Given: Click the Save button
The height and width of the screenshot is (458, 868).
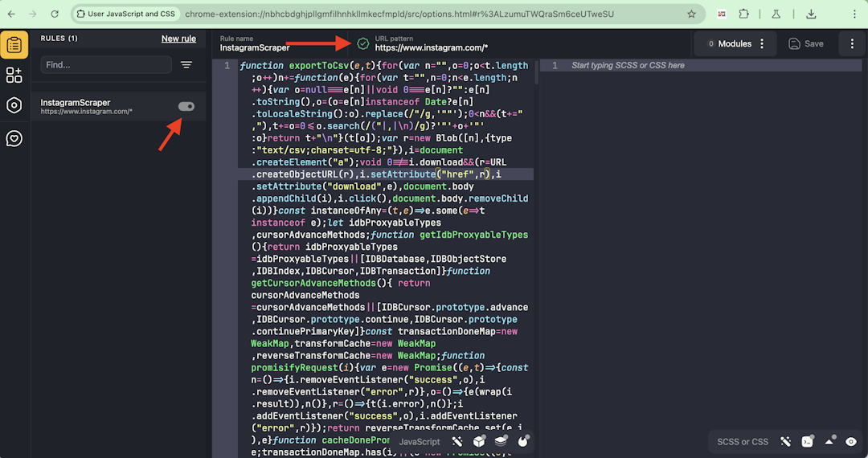Looking at the screenshot, I should tap(806, 44).
